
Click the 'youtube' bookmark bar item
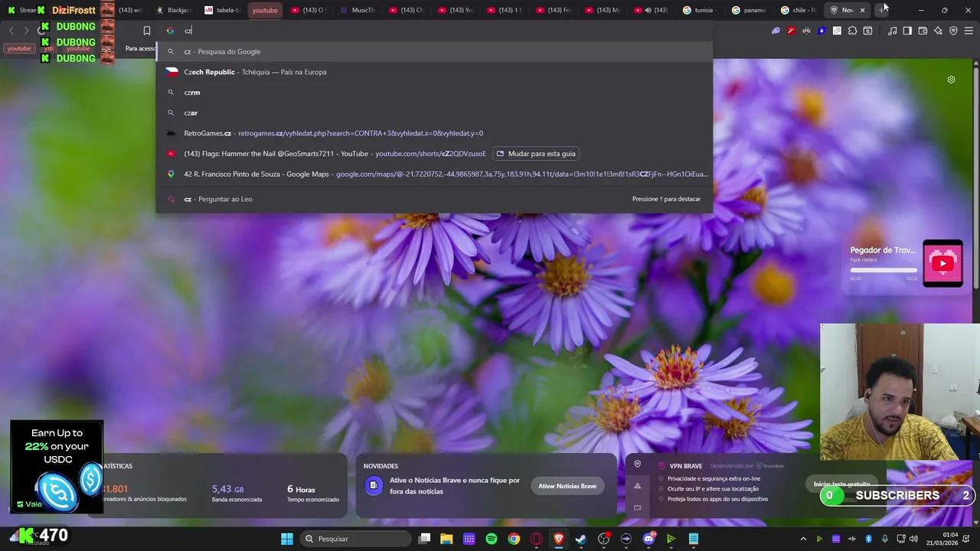point(19,48)
